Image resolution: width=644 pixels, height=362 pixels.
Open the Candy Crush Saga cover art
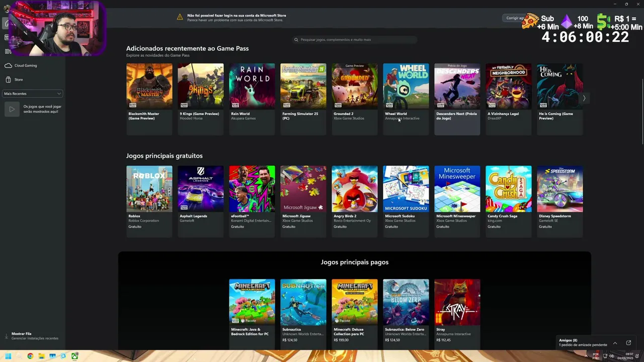(508, 189)
